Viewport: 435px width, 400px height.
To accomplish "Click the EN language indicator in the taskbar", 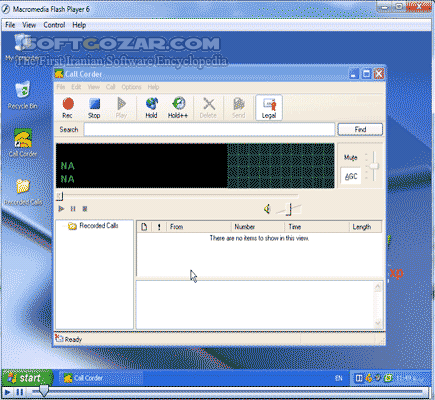I will (339, 378).
